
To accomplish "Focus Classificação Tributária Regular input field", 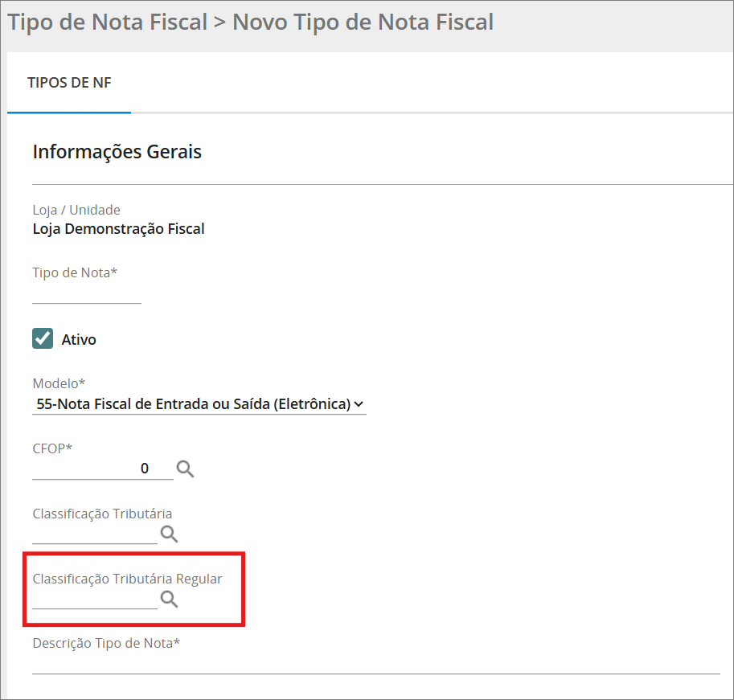I will pos(95,599).
